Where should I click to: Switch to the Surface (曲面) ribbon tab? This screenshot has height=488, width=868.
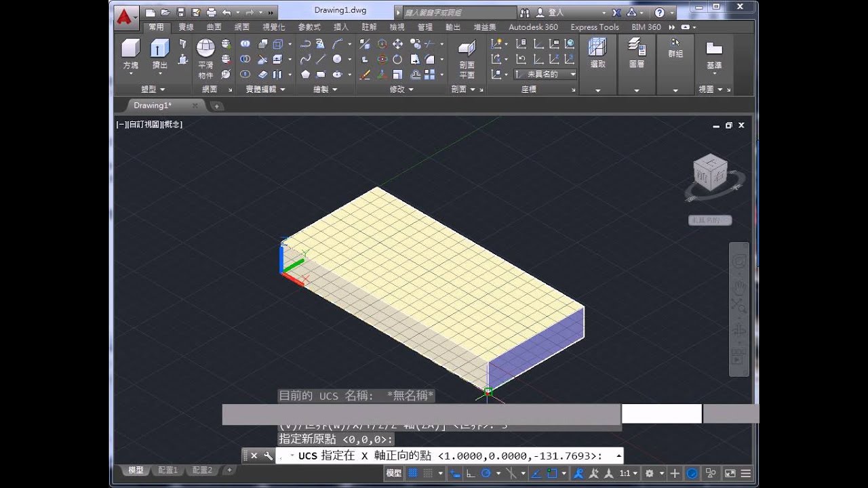point(214,27)
